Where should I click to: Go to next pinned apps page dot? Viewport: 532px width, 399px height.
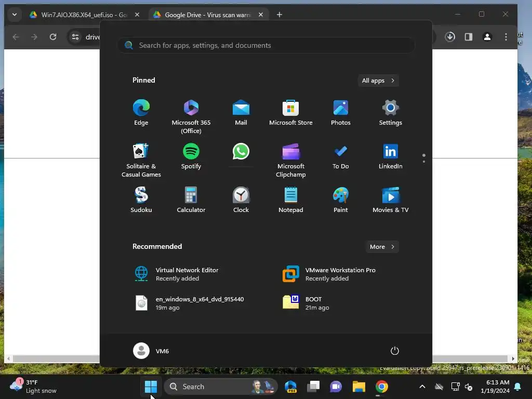tap(424, 162)
